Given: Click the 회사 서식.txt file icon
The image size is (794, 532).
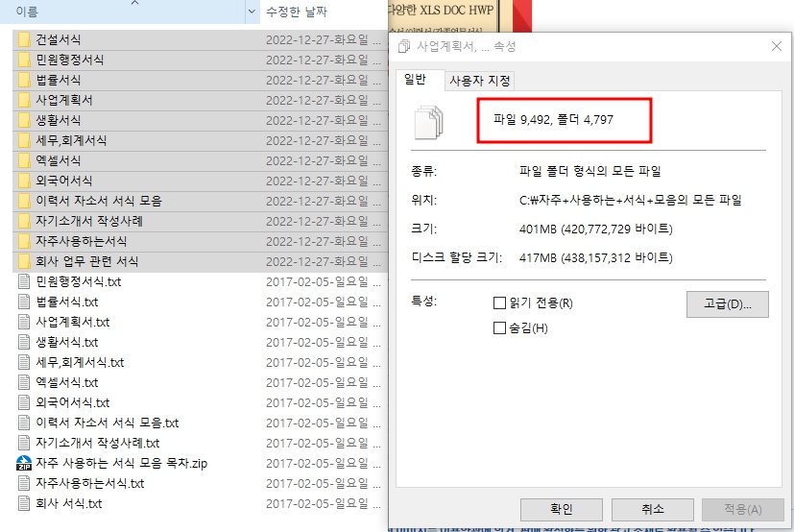Looking at the screenshot, I should pos(24,503).
